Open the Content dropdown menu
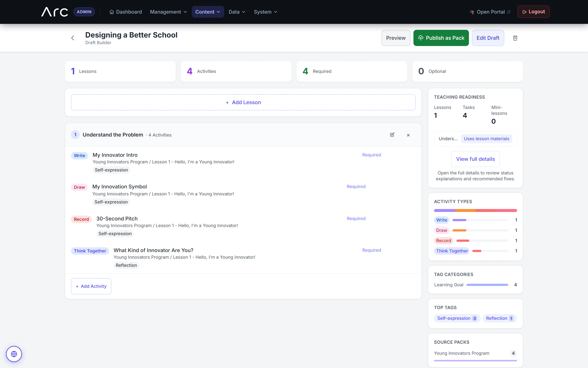This screenshot has height=368, width=588. click(208, 12)
